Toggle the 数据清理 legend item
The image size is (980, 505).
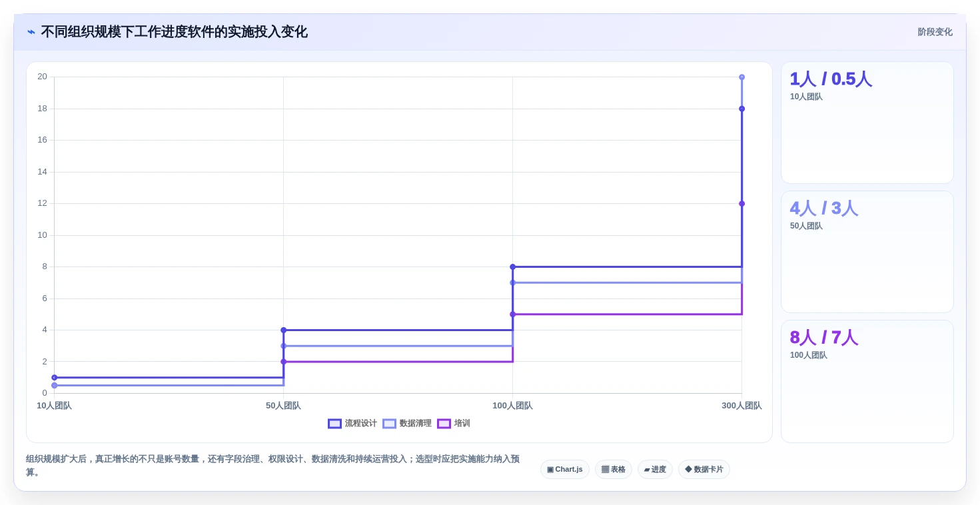click(407, 424)
